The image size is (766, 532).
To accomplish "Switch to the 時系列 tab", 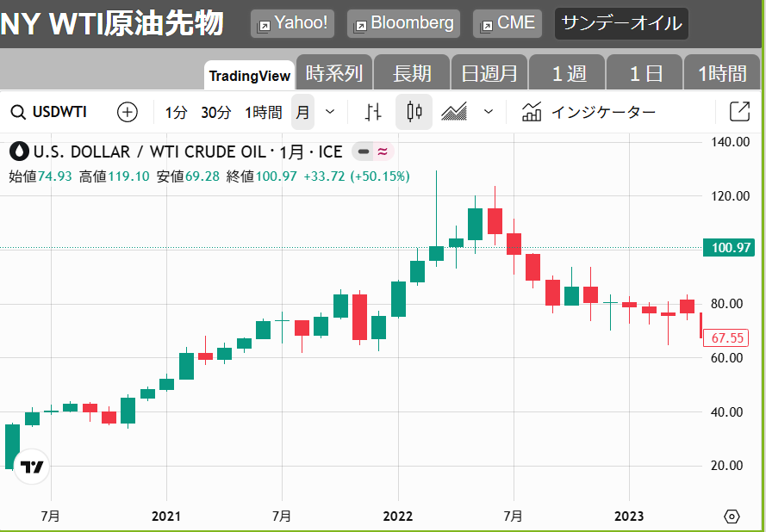I will pyautogui.click(x=334, y=74).
